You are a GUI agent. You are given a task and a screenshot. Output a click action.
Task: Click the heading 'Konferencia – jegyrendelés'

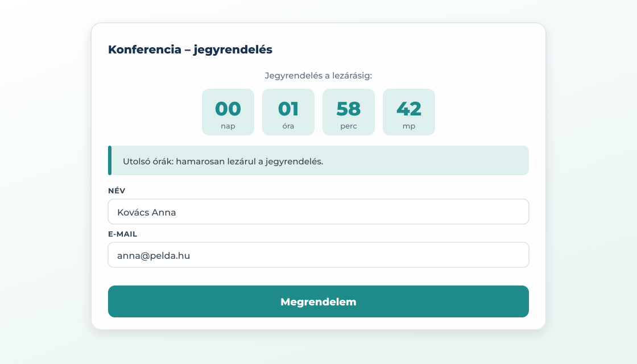click(190, 49)
